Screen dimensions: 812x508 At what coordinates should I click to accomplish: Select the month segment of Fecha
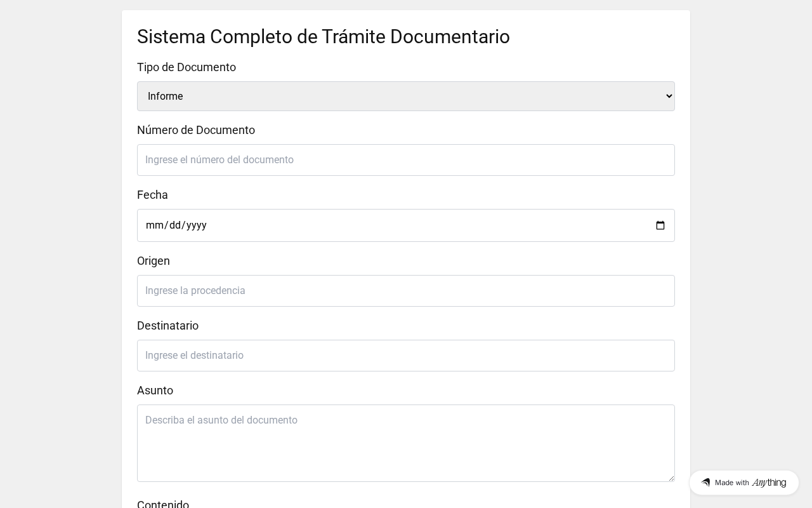click(154, 225)
